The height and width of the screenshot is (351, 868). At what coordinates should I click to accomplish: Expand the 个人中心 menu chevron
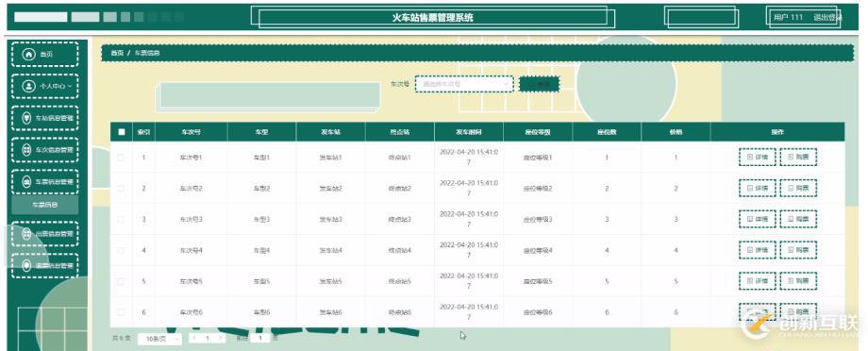coord(69,87)
